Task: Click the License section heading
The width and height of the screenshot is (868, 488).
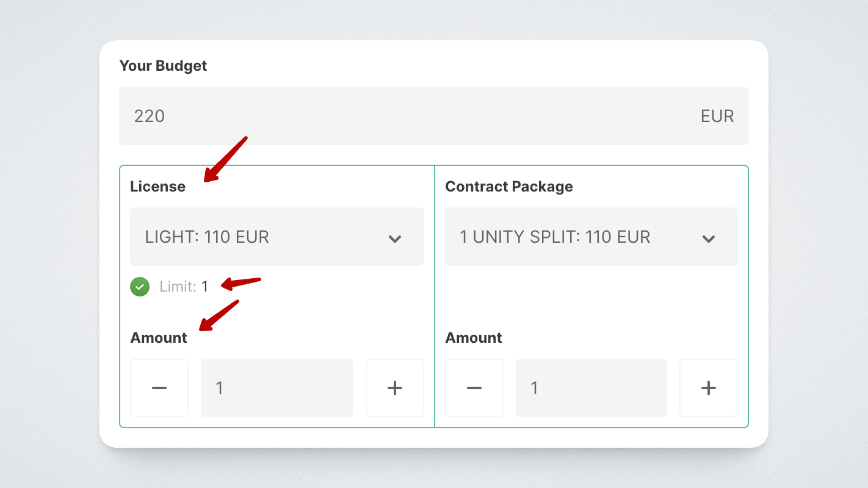Action: (157, 187)
